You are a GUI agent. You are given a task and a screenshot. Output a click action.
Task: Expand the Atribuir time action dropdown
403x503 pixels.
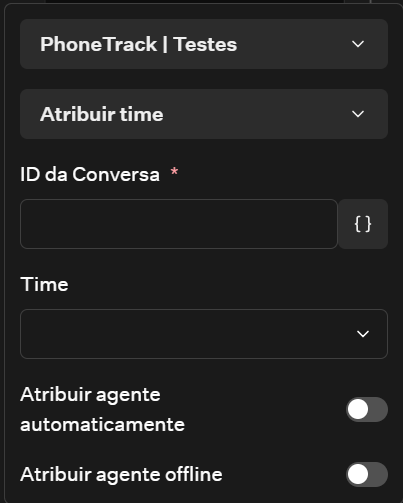click(x=204, y=114)
